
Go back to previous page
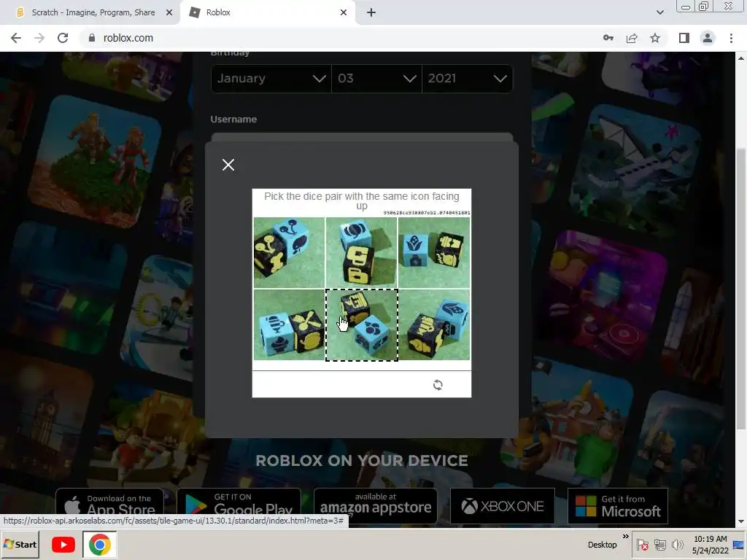pyautogui.click(x=16, y=38)
